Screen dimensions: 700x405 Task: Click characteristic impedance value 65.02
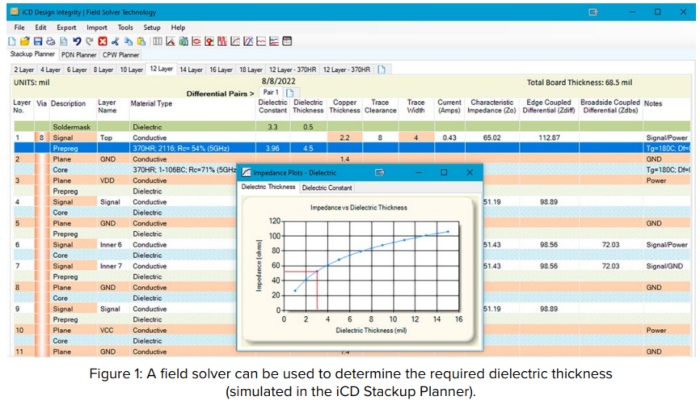tap(492, 138)
